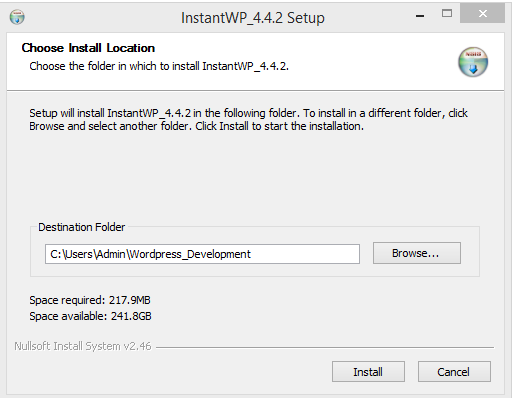The width and height of the screenshot is (512, 398).
Task: Click the InstantWP_4.4.2 Setup title bar text
Action: click(253, 18)
